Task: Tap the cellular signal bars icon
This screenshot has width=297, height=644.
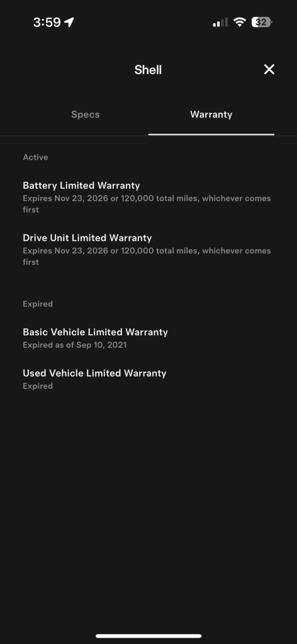Action: point(220,22)
